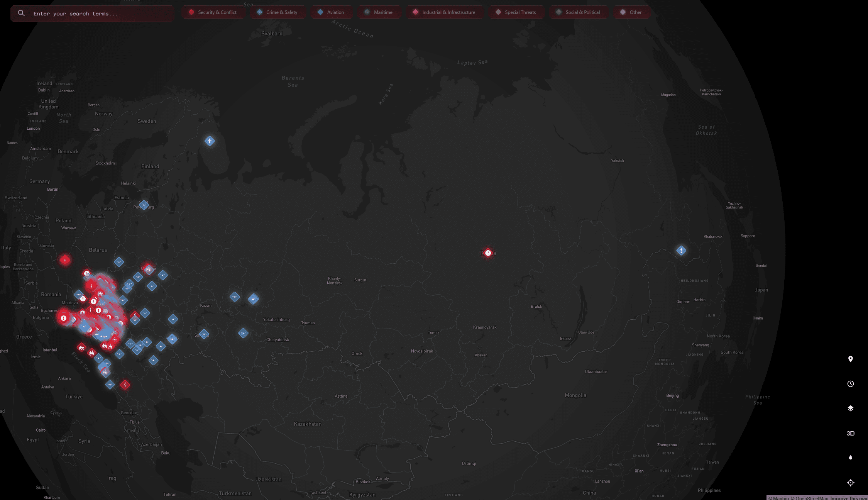Click the Beijing city label

(x=672, y=395)
